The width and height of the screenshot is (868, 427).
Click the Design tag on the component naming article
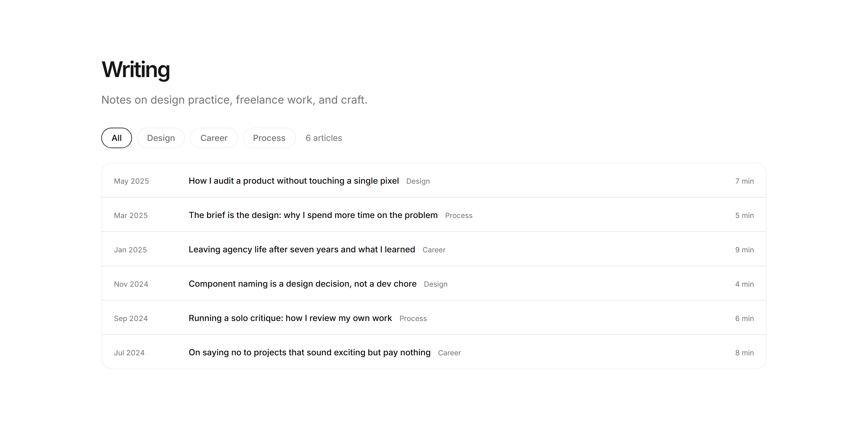pos(435,284)
